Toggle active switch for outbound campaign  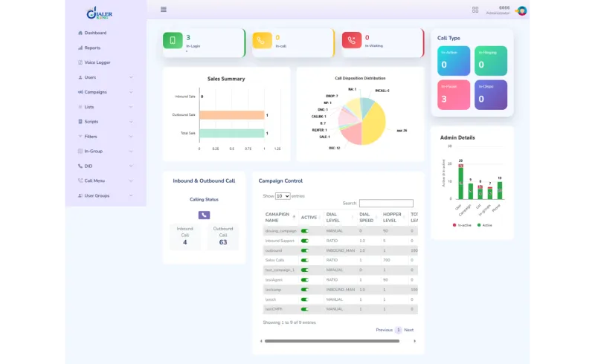pos(305,250)
